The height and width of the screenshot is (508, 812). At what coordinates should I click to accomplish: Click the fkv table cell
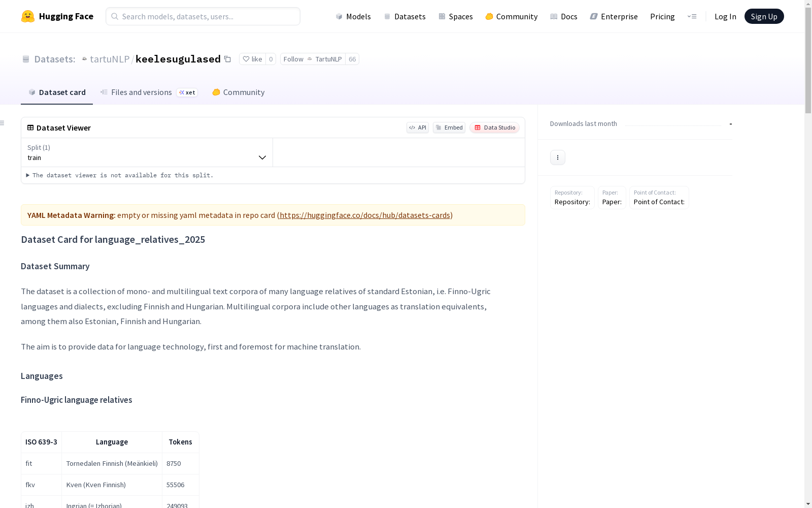pos(42,485)
